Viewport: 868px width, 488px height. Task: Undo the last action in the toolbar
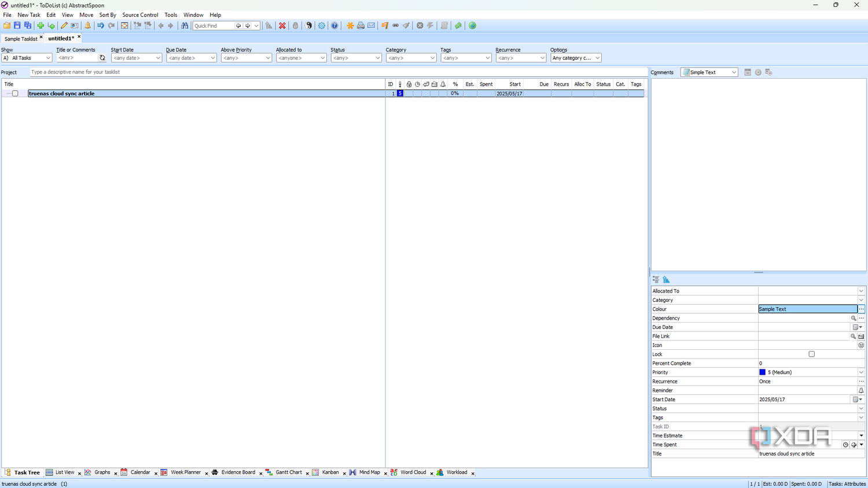point(101,25)
